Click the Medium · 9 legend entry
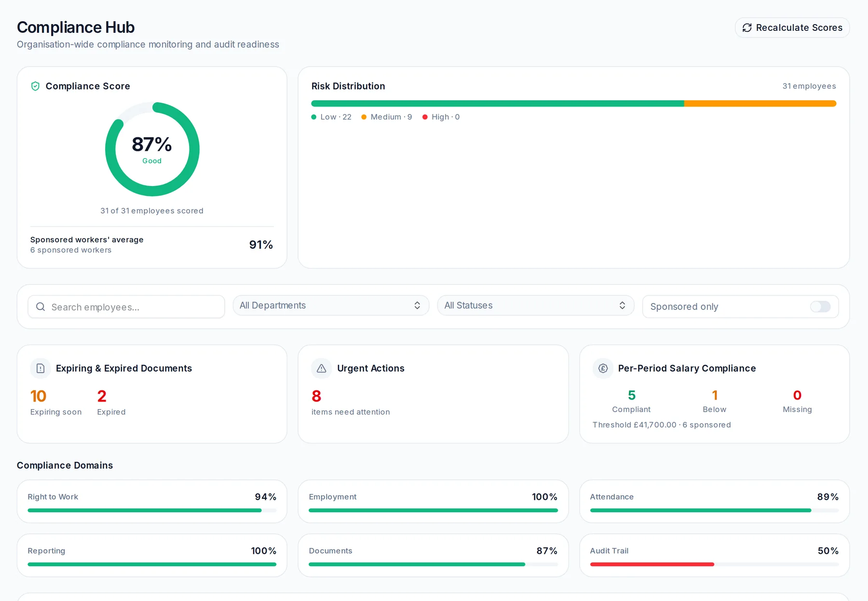The image size is (868, 601). (x=387, y=117)
